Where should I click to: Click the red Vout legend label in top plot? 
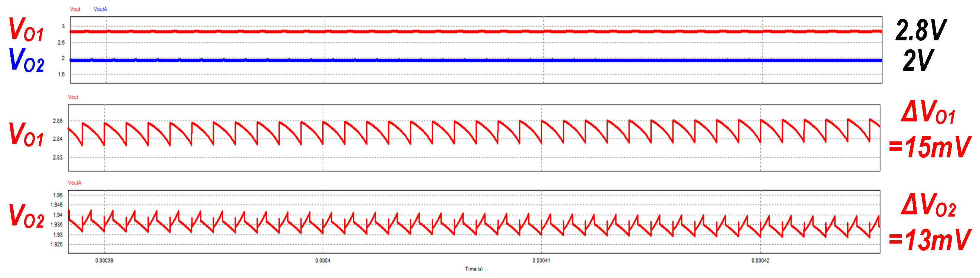(75, 9)
